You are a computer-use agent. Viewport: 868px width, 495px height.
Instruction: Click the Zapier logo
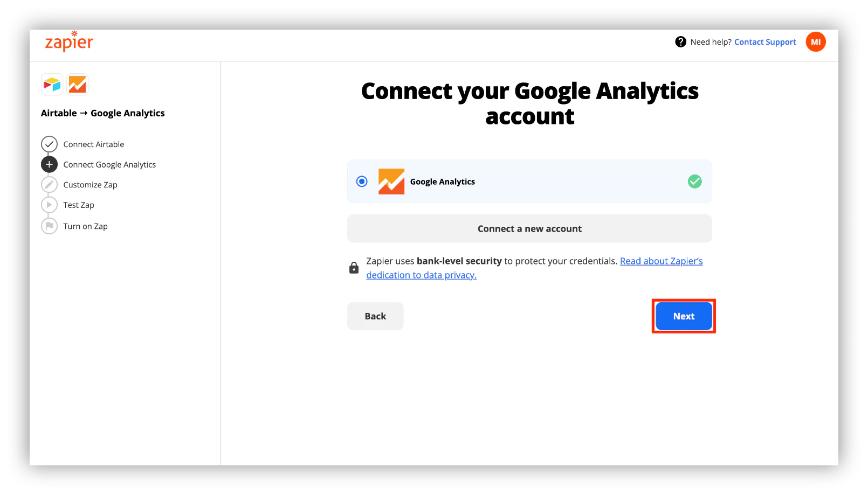click(69, 41)
